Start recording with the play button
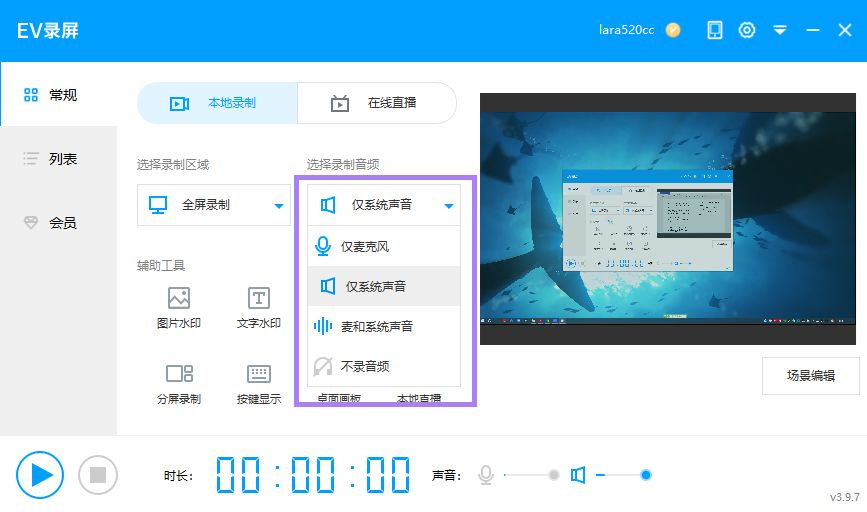867x512 pixels. pos(40,474)
